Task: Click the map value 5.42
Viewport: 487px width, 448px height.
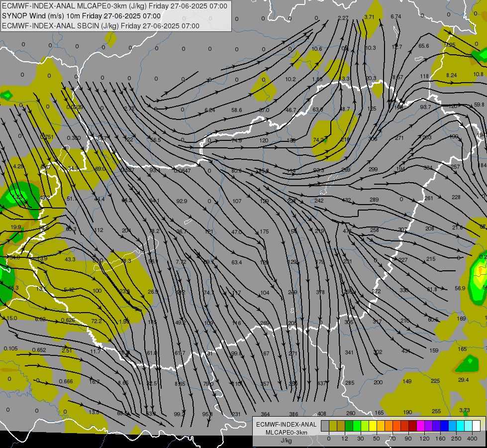Action: 69,290
